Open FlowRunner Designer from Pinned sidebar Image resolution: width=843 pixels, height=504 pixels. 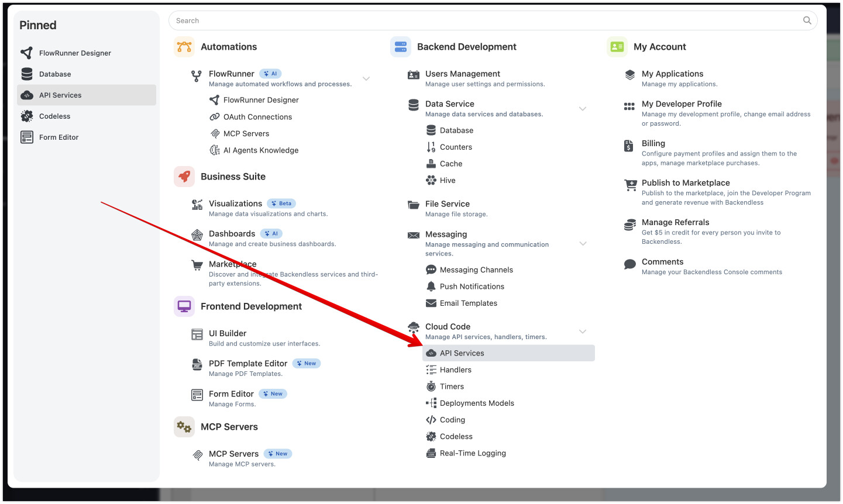(75, 53)
